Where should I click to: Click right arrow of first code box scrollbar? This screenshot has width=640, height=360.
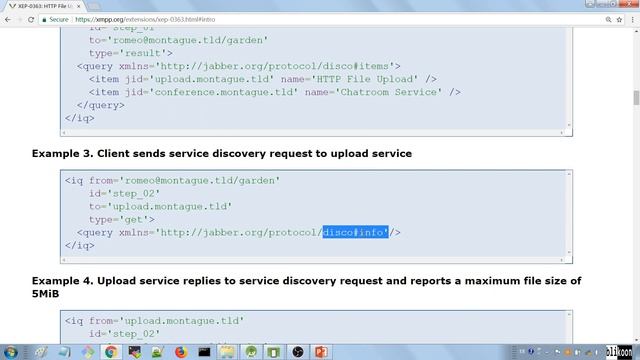562,133
